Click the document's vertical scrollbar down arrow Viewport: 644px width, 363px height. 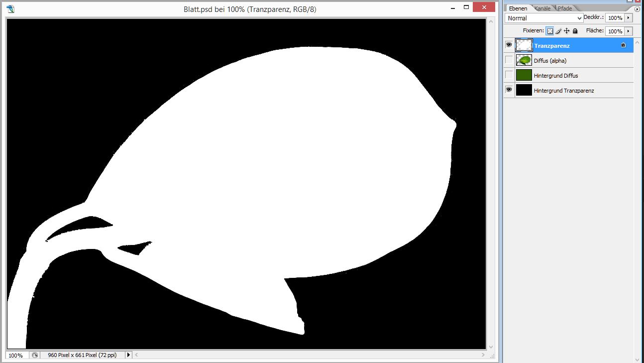click(x=491, y=347)
